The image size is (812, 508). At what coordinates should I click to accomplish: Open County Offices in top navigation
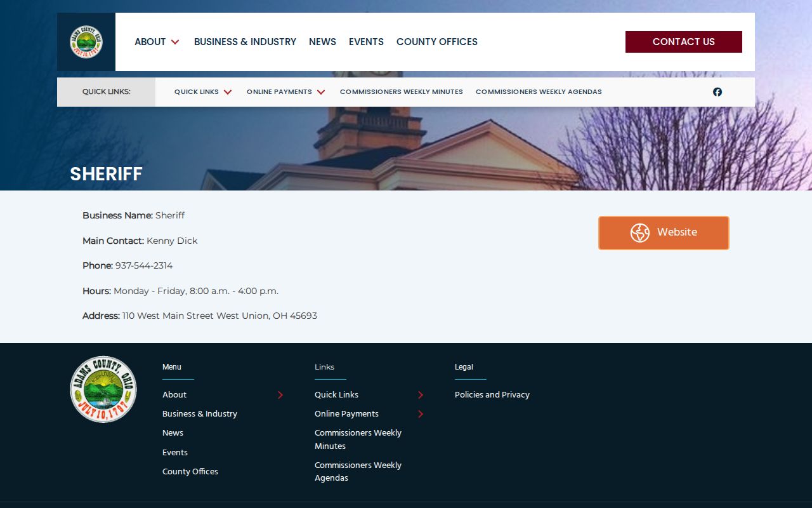click(x=437, y=42)
